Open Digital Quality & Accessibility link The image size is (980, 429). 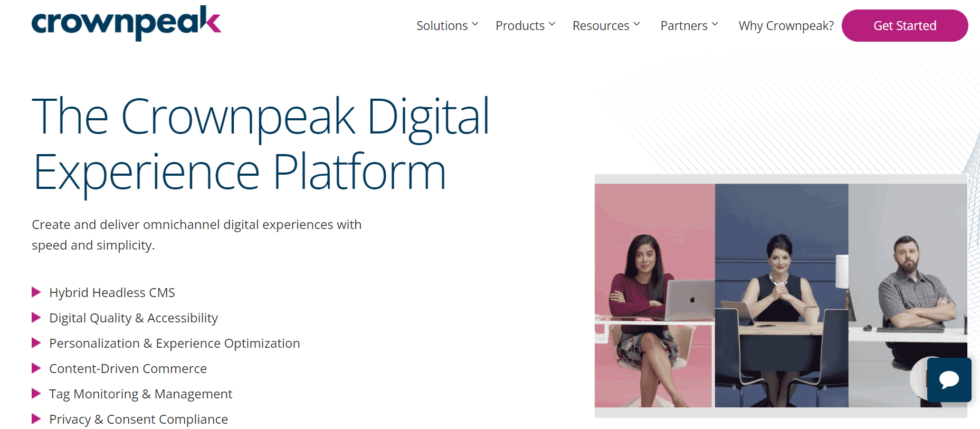[x=134, y=318]
